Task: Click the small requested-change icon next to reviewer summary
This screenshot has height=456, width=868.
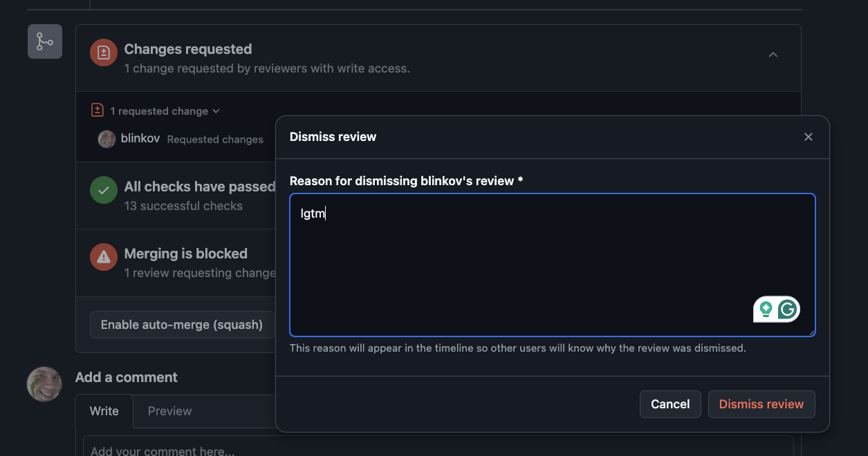Action: tap(96, 110)
